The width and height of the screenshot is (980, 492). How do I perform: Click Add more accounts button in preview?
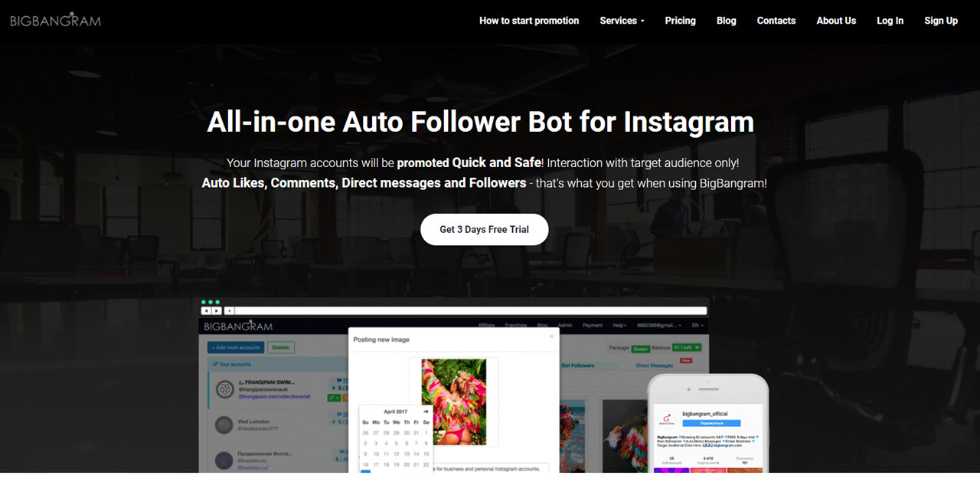pyautogui.click(x=235, y=347)
